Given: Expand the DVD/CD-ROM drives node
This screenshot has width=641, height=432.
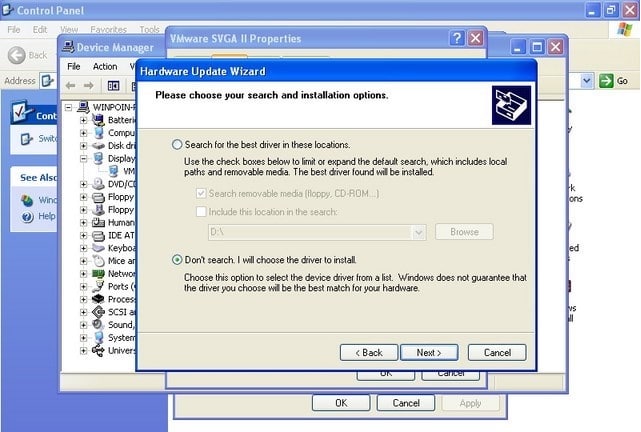Looking at the screenshot, I should (83, 184).
